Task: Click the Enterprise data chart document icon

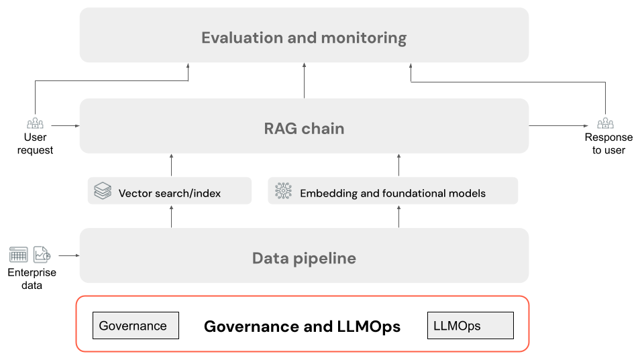Action: (42, 255)
